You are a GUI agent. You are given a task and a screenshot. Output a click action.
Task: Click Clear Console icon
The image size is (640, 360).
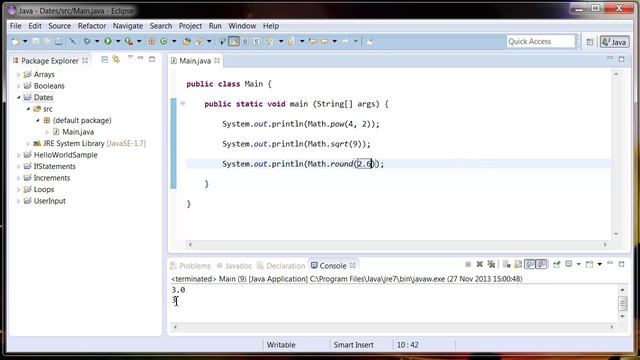pos(507,264)
